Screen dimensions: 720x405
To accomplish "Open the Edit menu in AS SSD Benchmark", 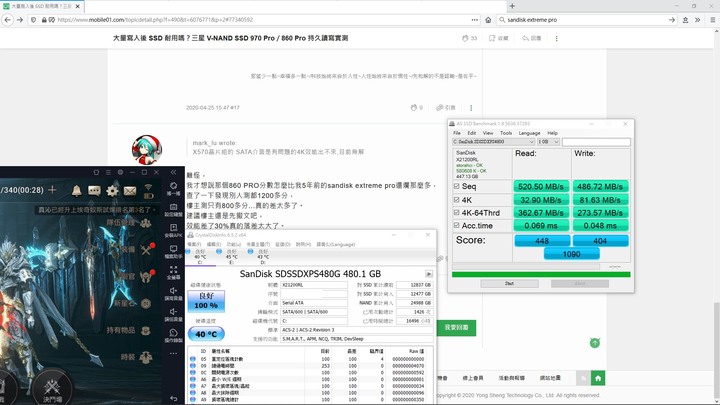I will [472, 133].
